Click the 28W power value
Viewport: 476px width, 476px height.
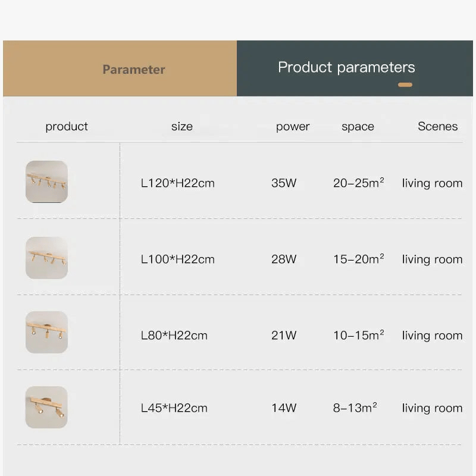pos(284,259)
